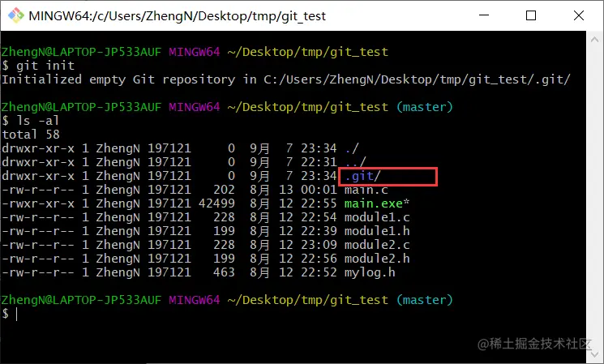The width and height of the screenshot is (604, 364).
Task: Click the 'module2.h' file name
Action: 377,259
